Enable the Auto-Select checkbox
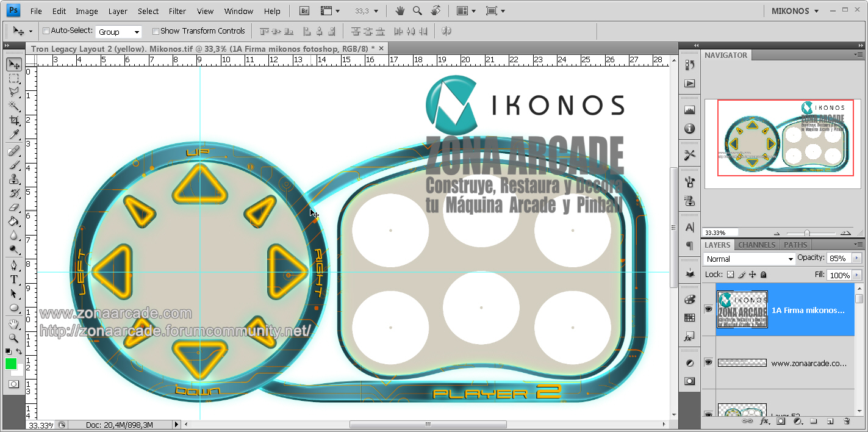 pos(46,31)
